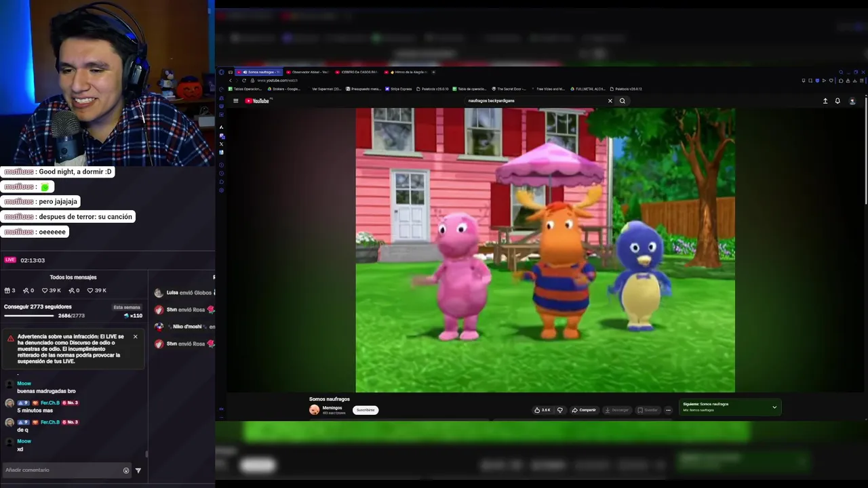Open the 'FULLMETAL ALCH...' bookmark
The width and height of the screenshot is (868, 488).
pyautogui.click(x=589, y=89)
